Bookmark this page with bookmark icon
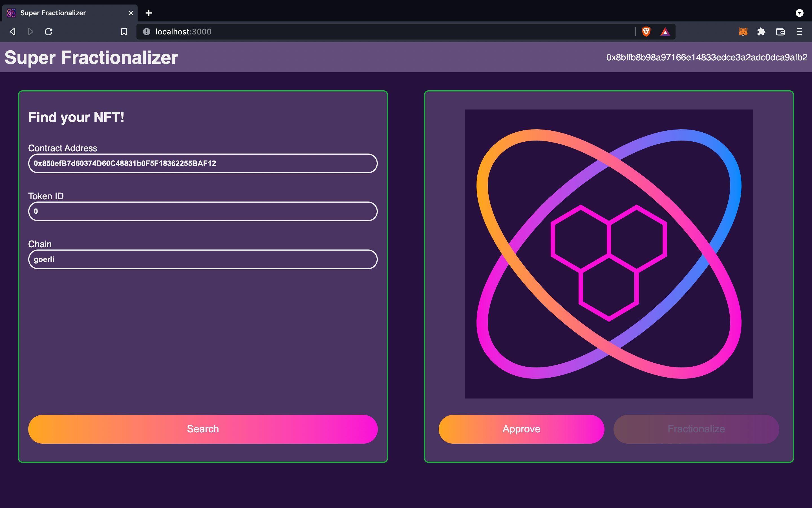Viewport: 812px width, 508px height. point(124,32)
